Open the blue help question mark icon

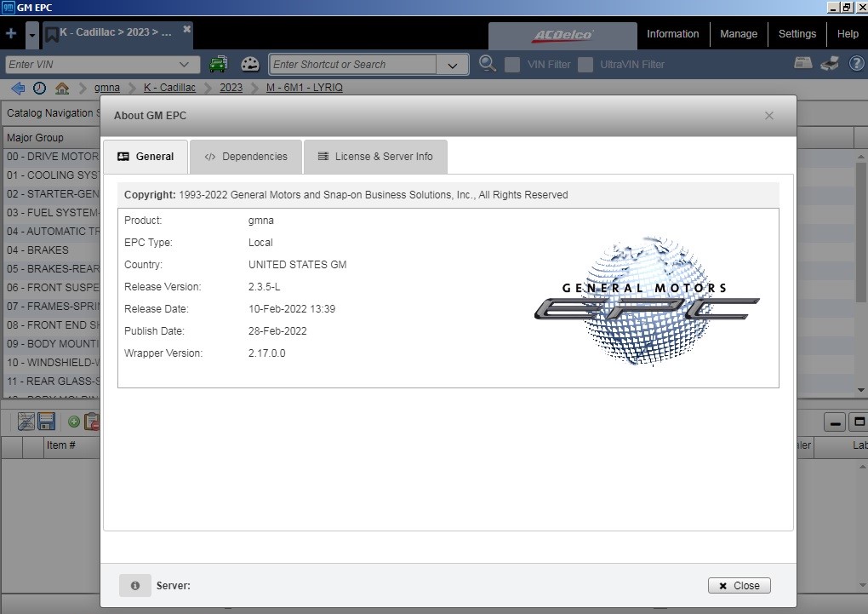[x=856, y=64]
